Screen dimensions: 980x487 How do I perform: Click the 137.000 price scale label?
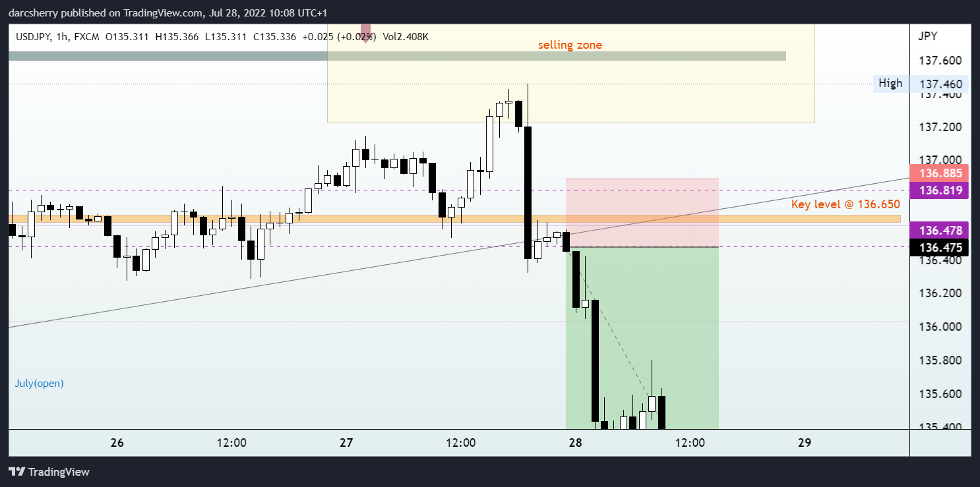[x=940, y=160]
